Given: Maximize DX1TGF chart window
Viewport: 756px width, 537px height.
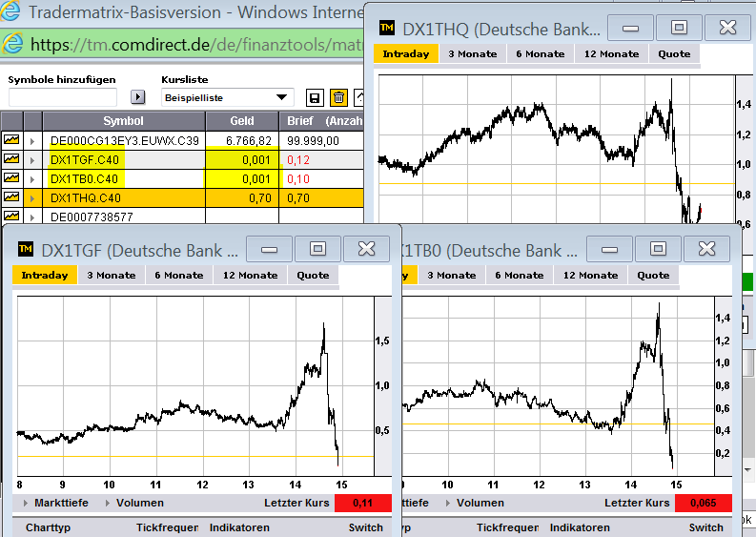Looking at the screenshot, I should (317, 249).
